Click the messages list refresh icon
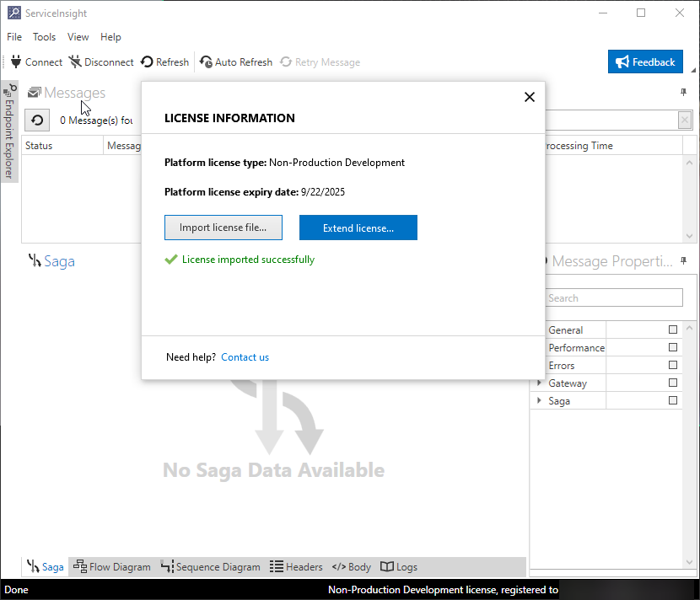Viewport: 700px width, 600px height. (37, 121)
